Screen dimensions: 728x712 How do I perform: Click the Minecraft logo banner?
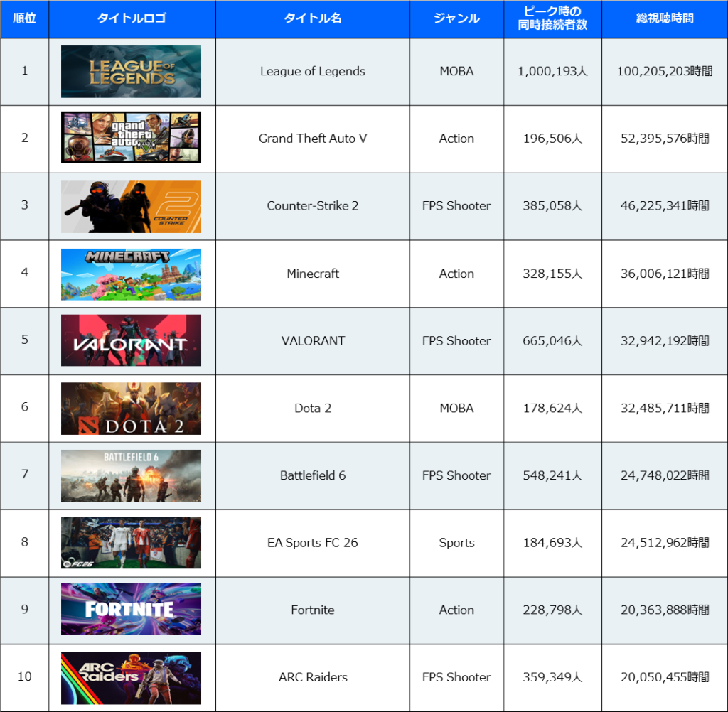131,274
